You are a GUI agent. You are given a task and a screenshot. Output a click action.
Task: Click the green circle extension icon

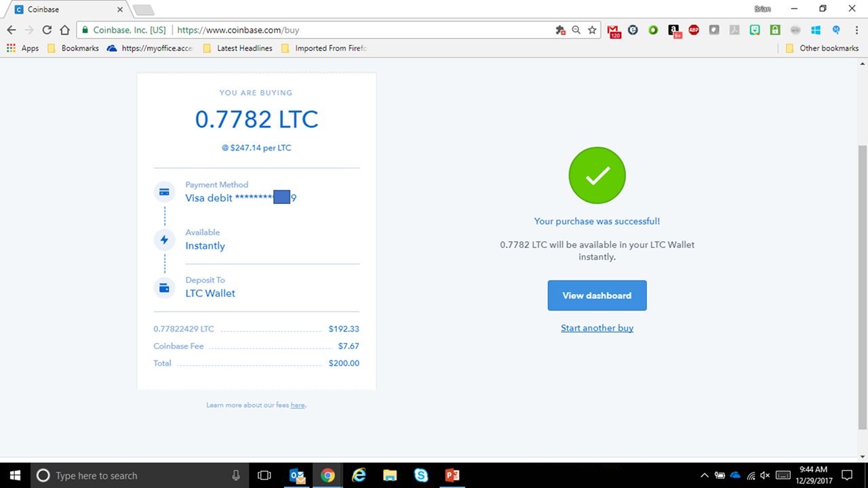point(653,30)
